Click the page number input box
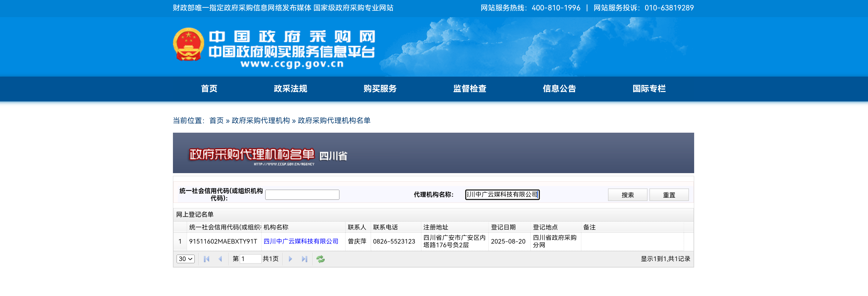 pyautogui.click(x=250, y=259)
